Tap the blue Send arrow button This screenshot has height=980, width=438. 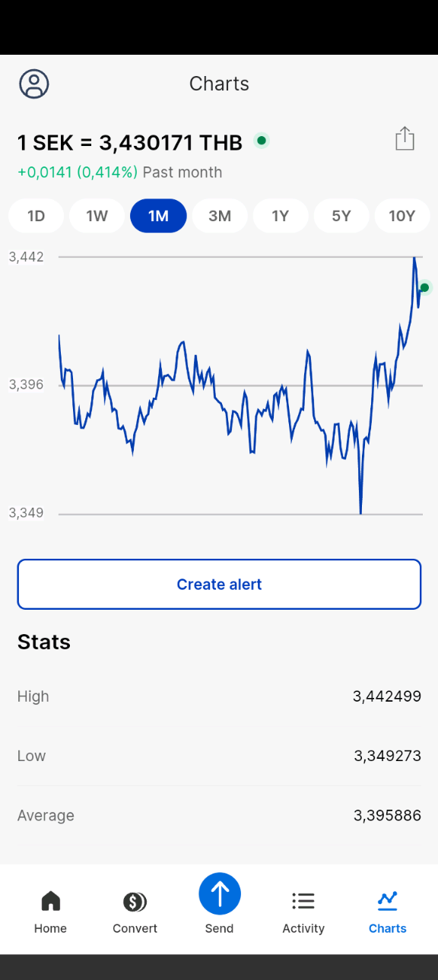click(x=220, y=893)
